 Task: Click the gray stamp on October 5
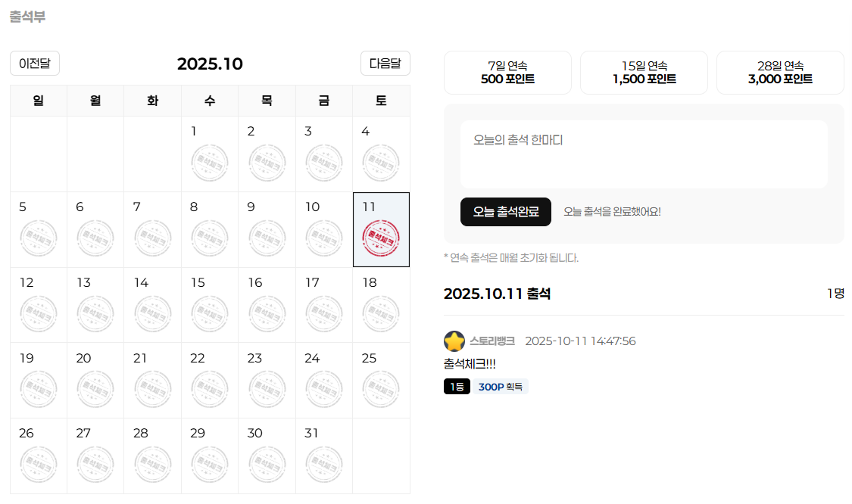(39, 238)
